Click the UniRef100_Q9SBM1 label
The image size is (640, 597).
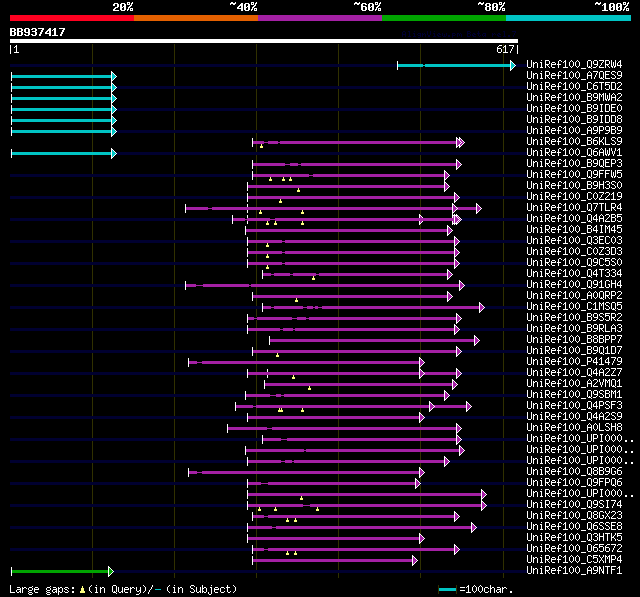[x=574, y=395]
